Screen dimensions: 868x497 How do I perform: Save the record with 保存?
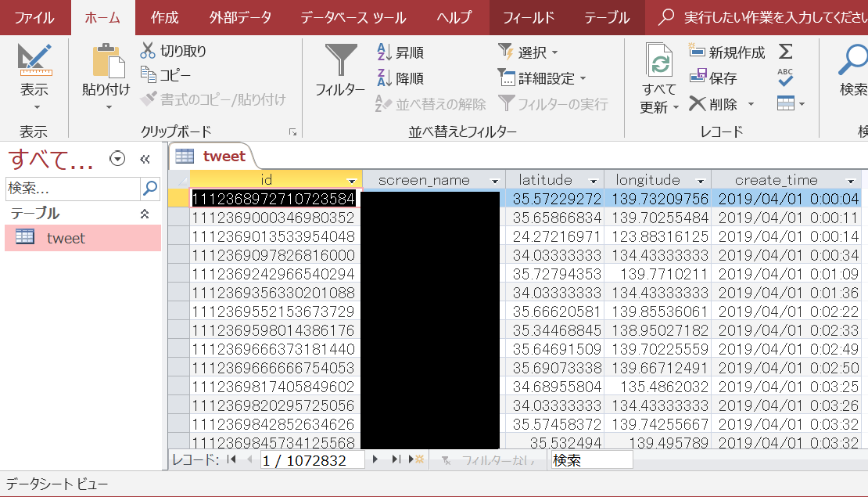point(713,77)
